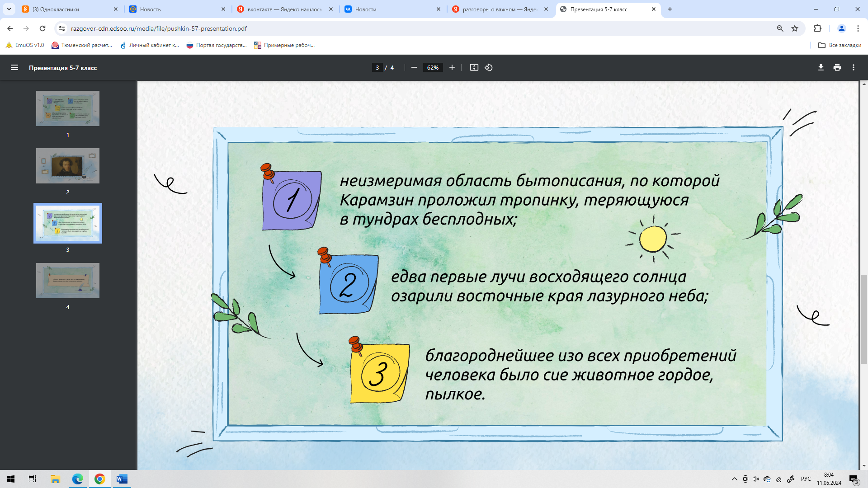Image resolution: width=868 pixels, height=488 pixels.
Task: Select page 3 thumbnail
Action: tap(68, 223)
